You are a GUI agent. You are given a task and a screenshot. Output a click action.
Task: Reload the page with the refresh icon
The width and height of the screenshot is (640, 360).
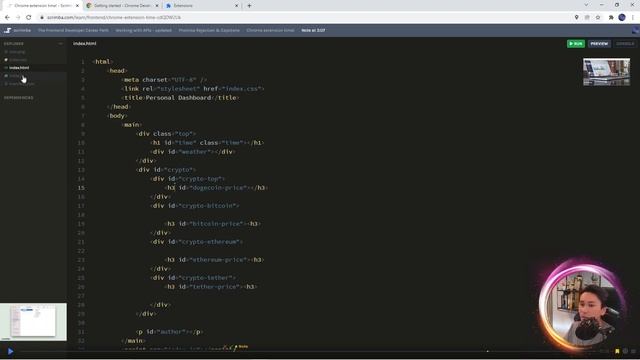(29, 18)
